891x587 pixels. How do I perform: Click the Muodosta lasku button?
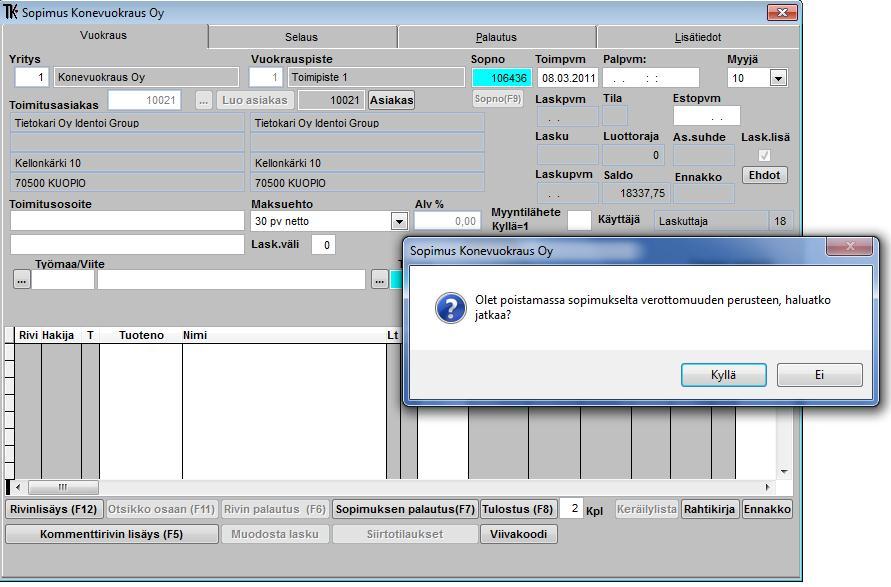(x=275, y=534)
